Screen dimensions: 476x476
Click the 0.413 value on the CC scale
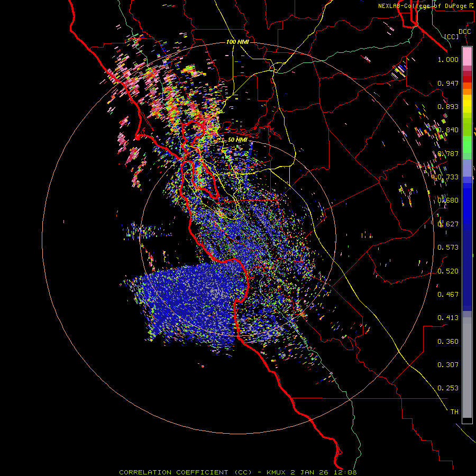point(448,318)
